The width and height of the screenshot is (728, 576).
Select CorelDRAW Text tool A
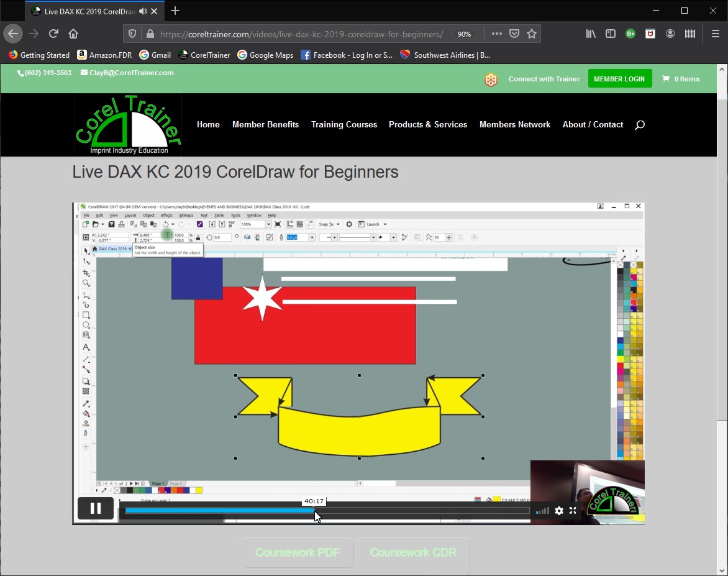86,347
